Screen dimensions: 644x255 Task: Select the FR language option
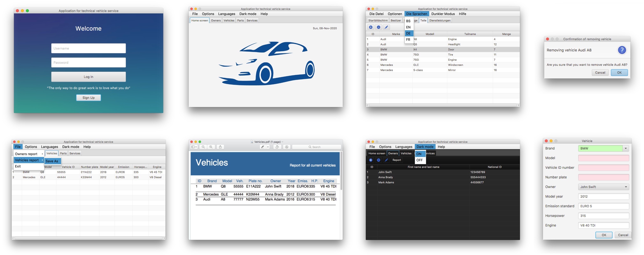point(409,40)
